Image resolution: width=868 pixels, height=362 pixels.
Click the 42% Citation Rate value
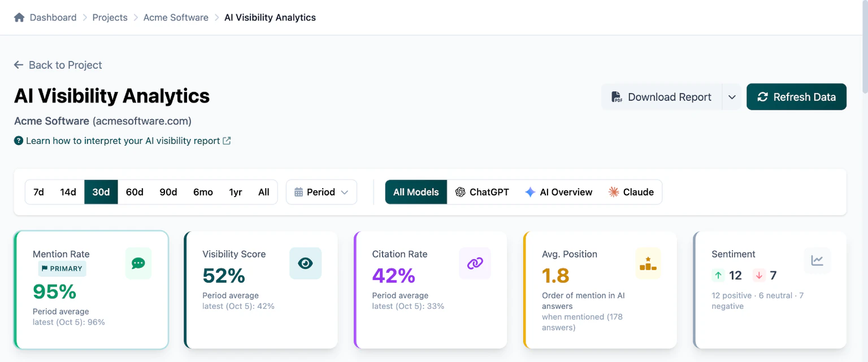click(393, 276)
